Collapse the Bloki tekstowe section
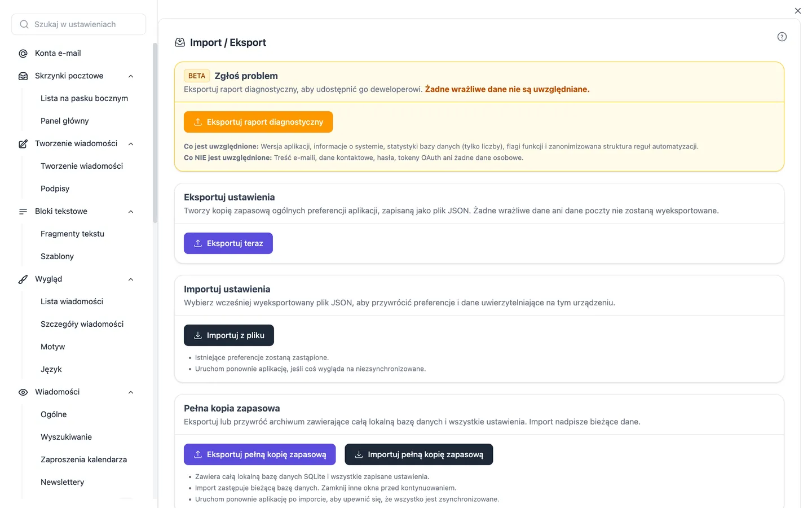Viewport: 812px width, 508px height. pyautogui.click(x=131, y=212)
